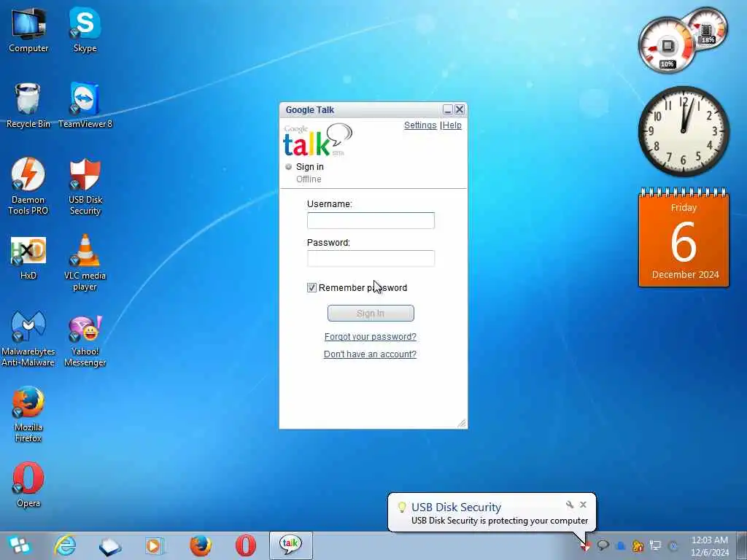Open the network connection tray icon
Screen dimensions: 747x560
click(656, 545)
